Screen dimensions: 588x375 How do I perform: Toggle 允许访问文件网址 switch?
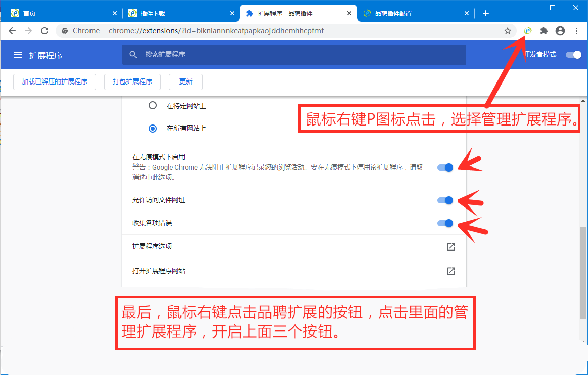(444, 200)
